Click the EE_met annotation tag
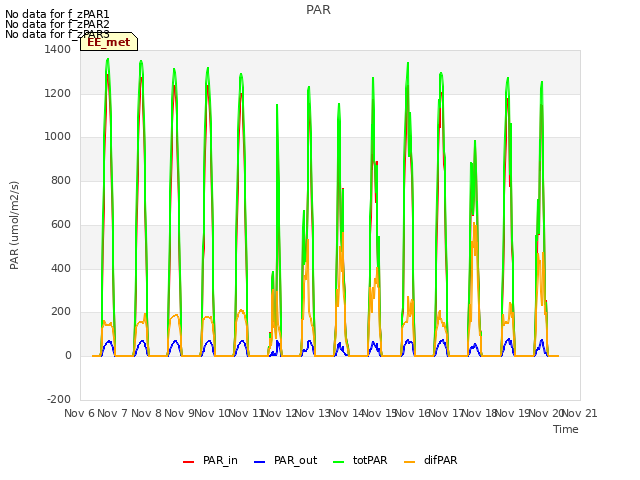 click(109, 42)
